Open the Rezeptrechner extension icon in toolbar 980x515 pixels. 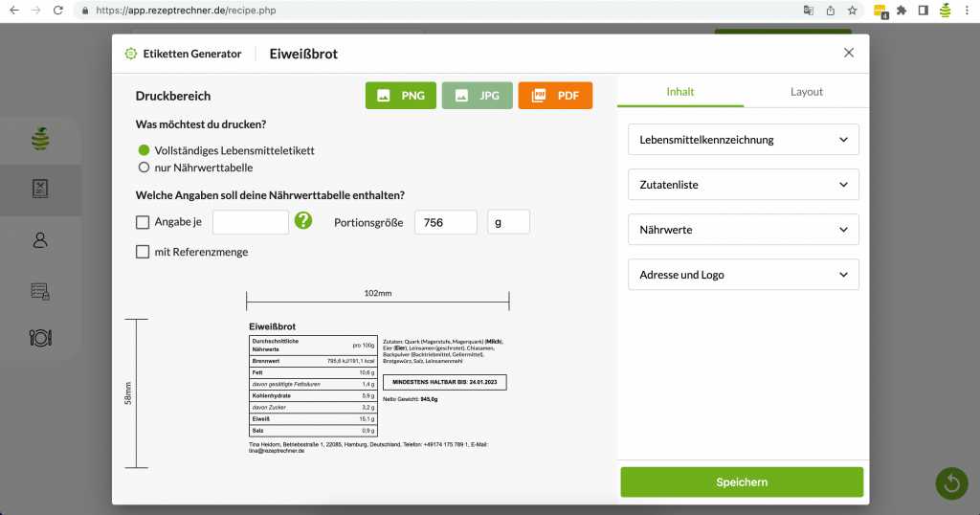click(x=945, y=11)
